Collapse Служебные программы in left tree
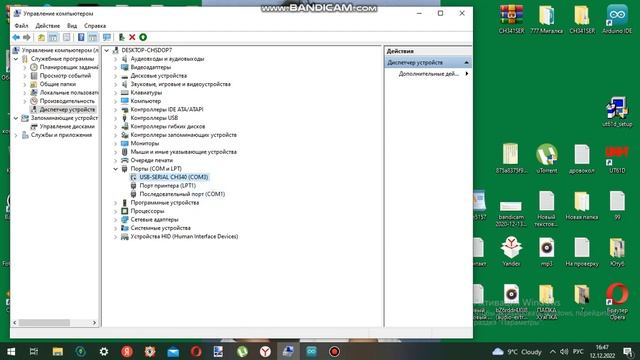 click(16, 59)
